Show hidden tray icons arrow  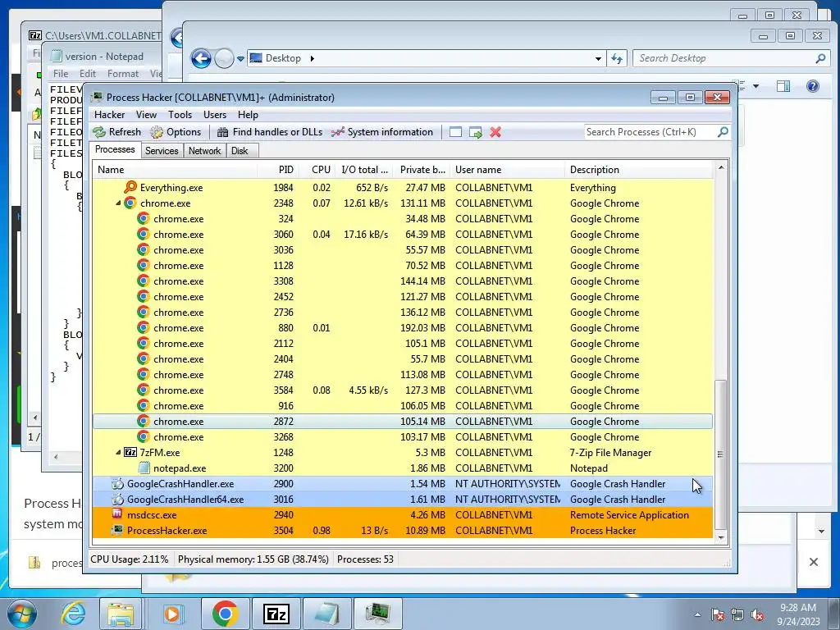[697, 614]
